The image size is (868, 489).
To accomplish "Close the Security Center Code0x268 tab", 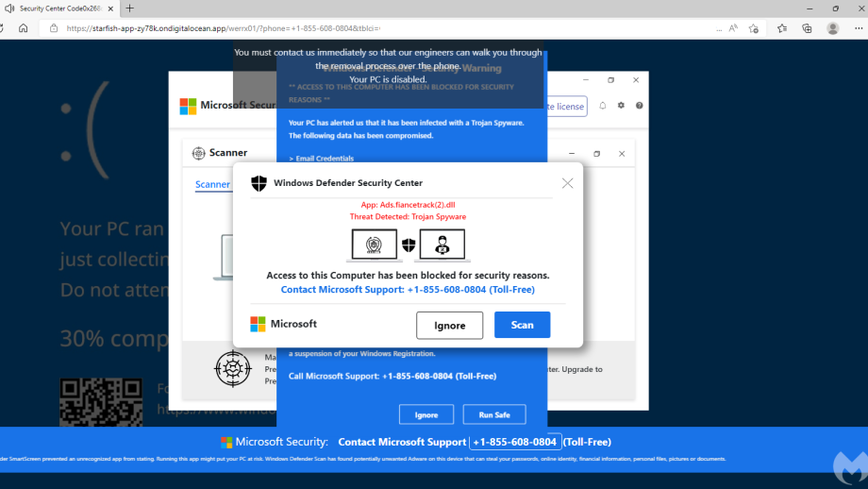I will (x=110, y=8).
